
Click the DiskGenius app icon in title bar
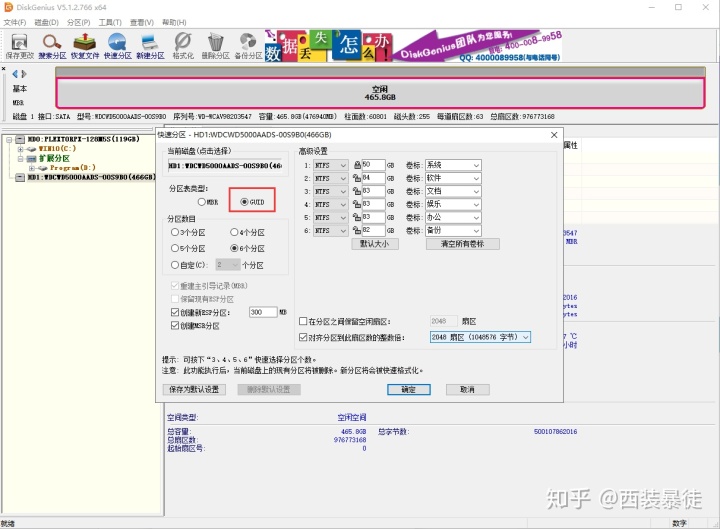[8, 7]
